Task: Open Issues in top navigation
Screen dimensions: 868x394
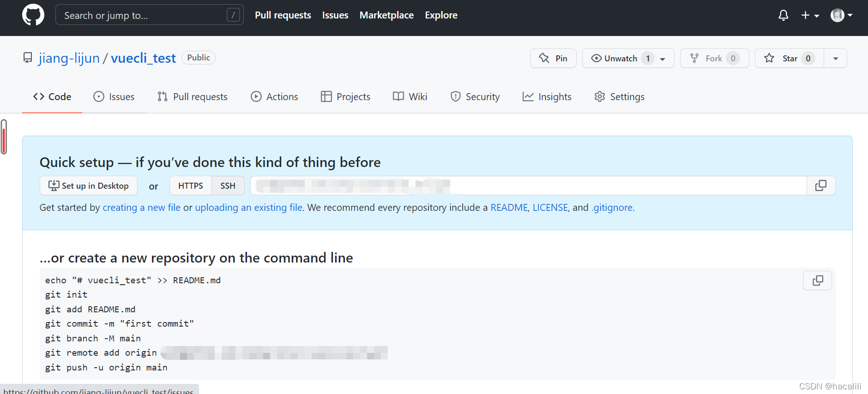Action: click(x=335, y=15)
